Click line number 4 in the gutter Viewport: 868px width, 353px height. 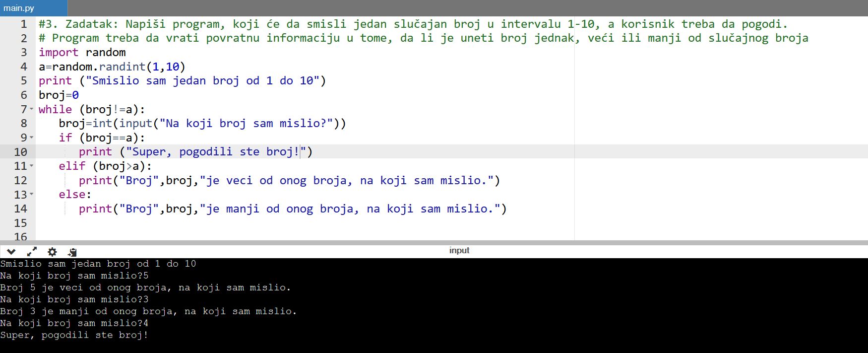[x=23, y=67]
